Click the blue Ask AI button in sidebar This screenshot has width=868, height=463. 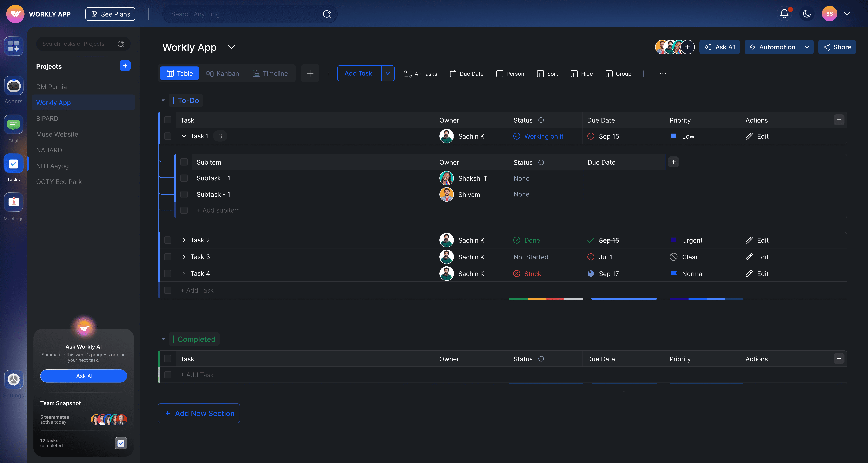pos(84,376)
